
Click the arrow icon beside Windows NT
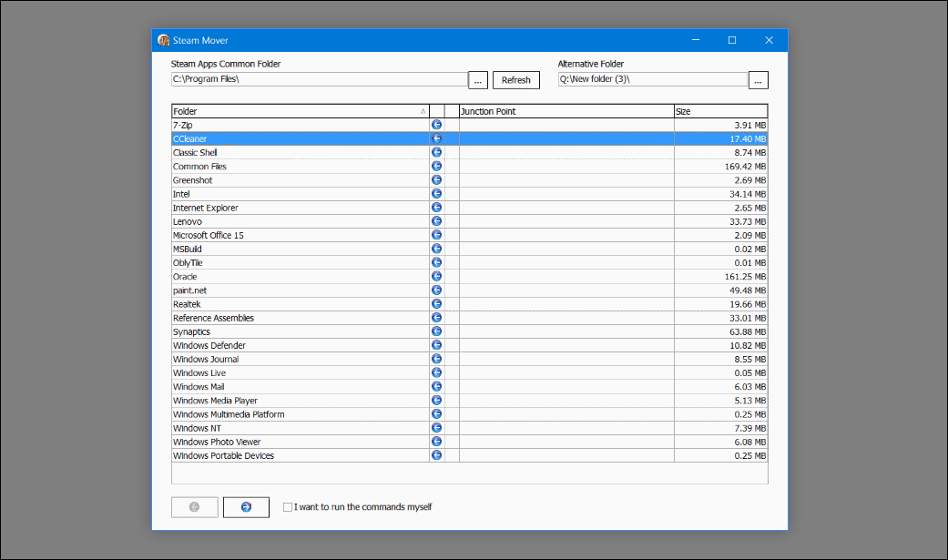tap(436, 428)
